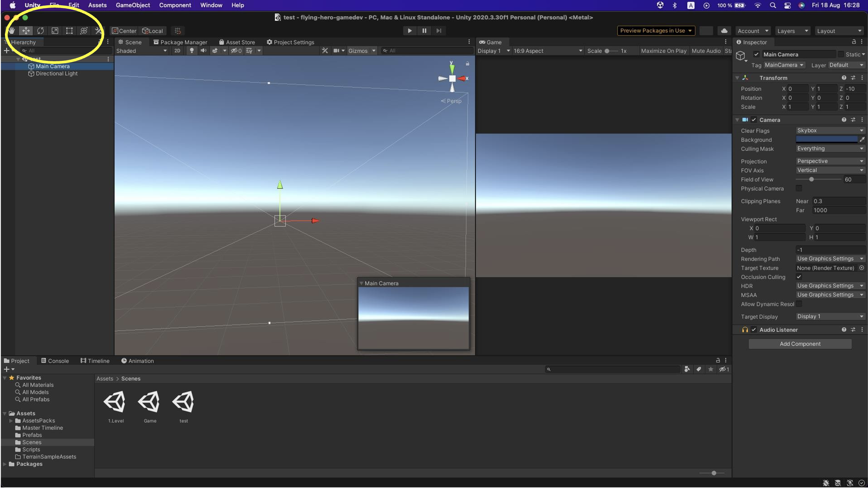Toggle hidden objects visibility in Scene
This screenshot has width=868, height=489.
(236, 51)
